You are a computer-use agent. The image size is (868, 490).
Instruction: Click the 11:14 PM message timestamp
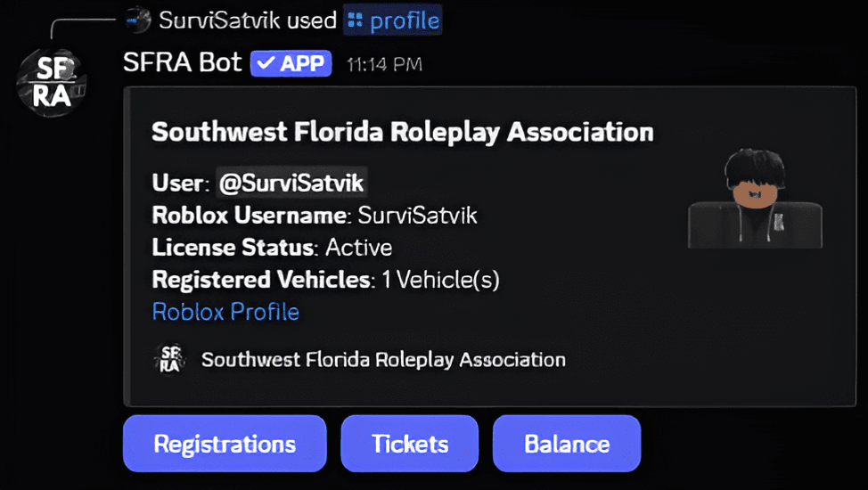click(x=384, y=65)
